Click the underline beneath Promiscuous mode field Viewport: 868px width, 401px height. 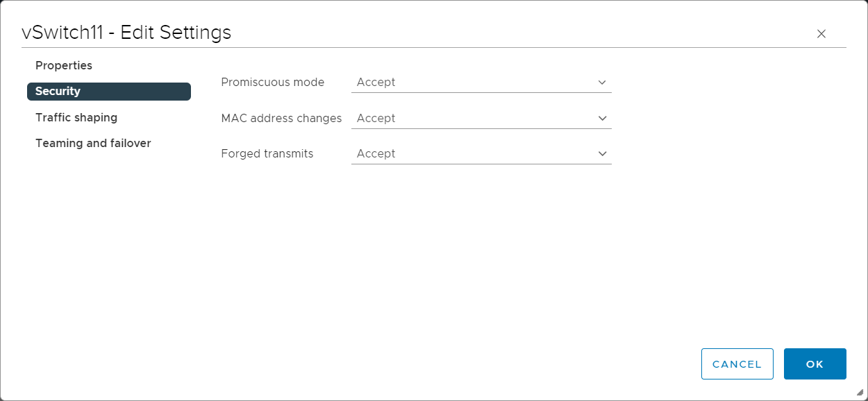481,92
